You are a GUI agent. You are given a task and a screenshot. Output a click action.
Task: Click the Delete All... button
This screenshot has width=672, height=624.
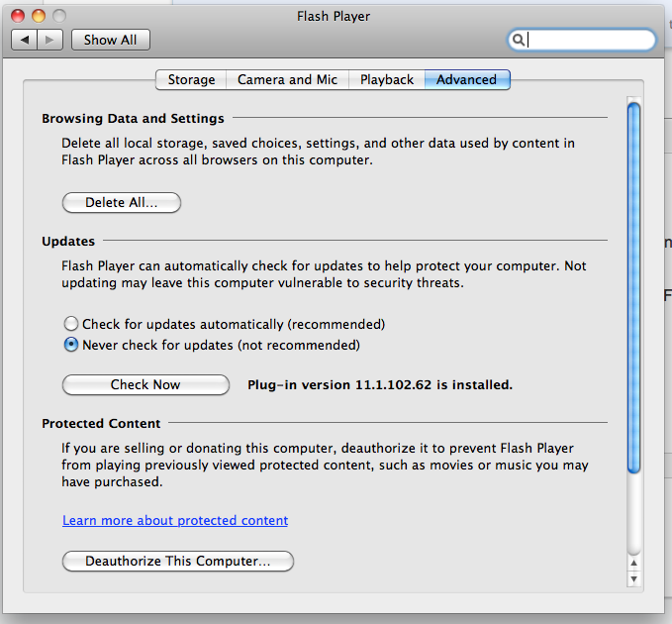[122, 202]
